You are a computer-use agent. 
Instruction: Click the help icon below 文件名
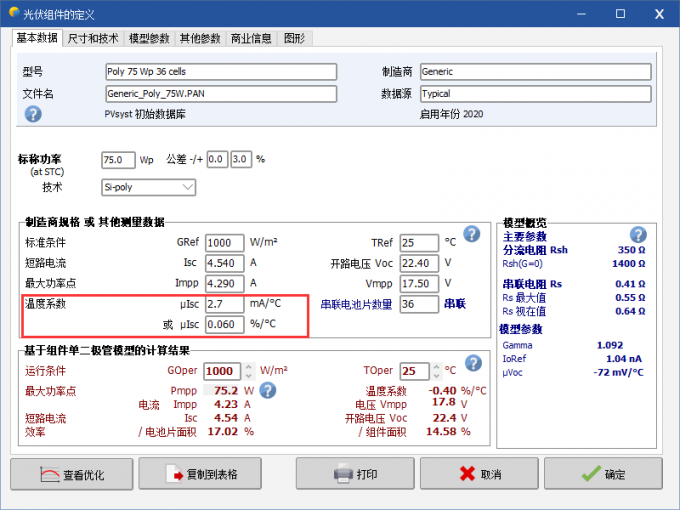[x=33, y=114]
